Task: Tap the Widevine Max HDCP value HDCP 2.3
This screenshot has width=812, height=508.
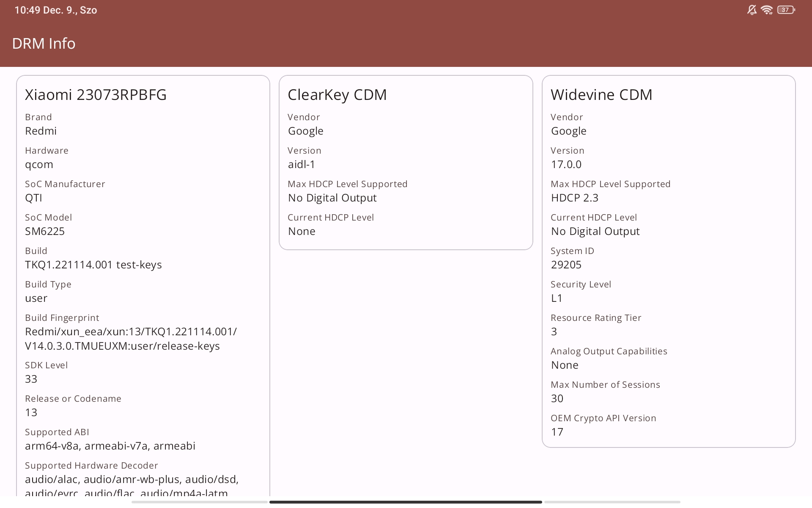Action: [x=574, y=198]
